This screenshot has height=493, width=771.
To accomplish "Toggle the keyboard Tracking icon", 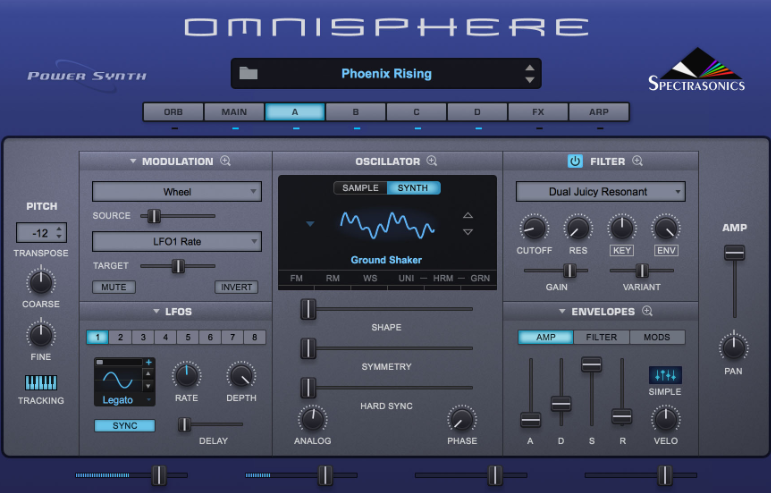I will (41, 382).
